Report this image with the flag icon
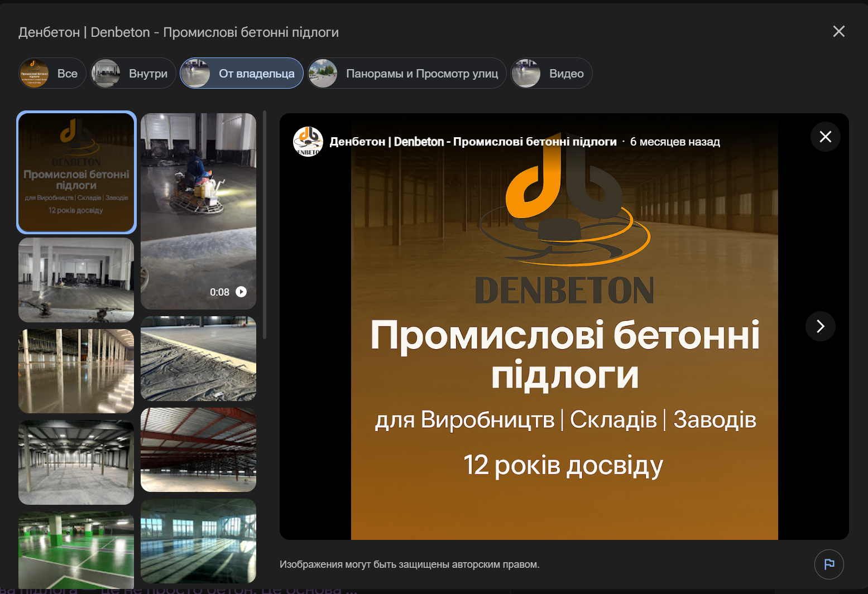The width and height of the screenshot is (868, 594). coord(829,564)
